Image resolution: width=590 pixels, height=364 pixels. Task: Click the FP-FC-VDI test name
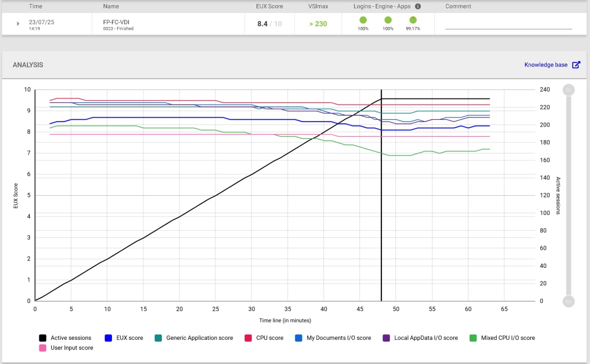coord(116,22)
